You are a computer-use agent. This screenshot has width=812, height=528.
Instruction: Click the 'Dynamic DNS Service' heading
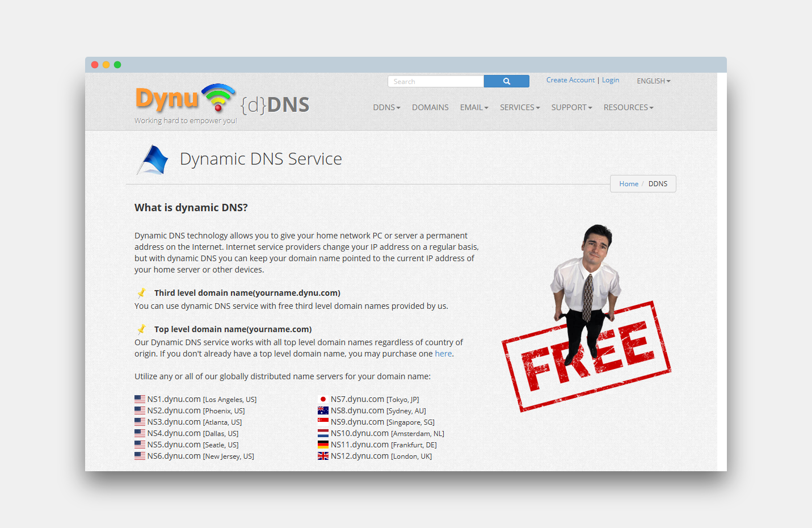pyautogui.click(x=261, y=159)
